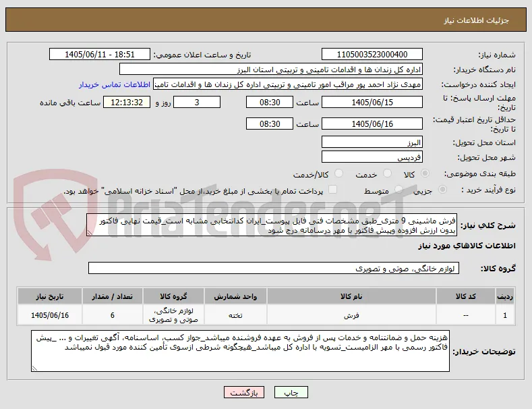The image size is (532, 409).
Task: Click the announcement date field 1405/06/11 - 18:51
Action: (x=100, y=55)
